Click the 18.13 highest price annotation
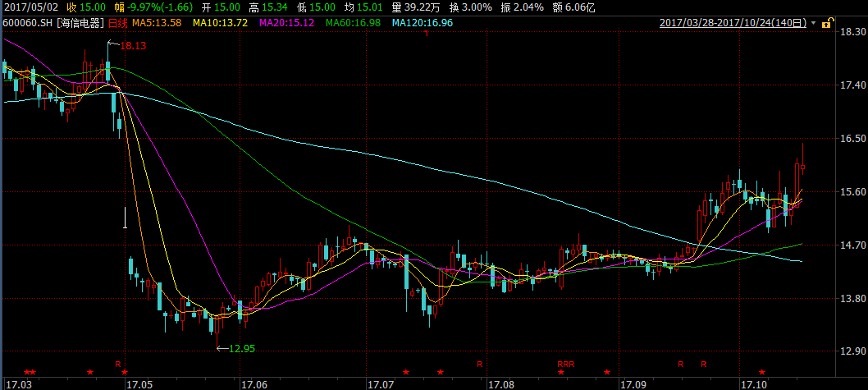 [x=133, y=47]
